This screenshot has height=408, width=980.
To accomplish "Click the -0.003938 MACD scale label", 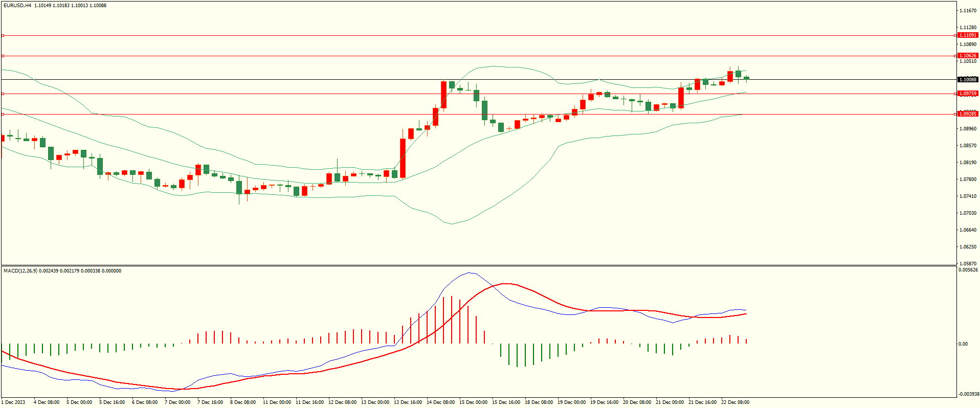I will 969,394.
